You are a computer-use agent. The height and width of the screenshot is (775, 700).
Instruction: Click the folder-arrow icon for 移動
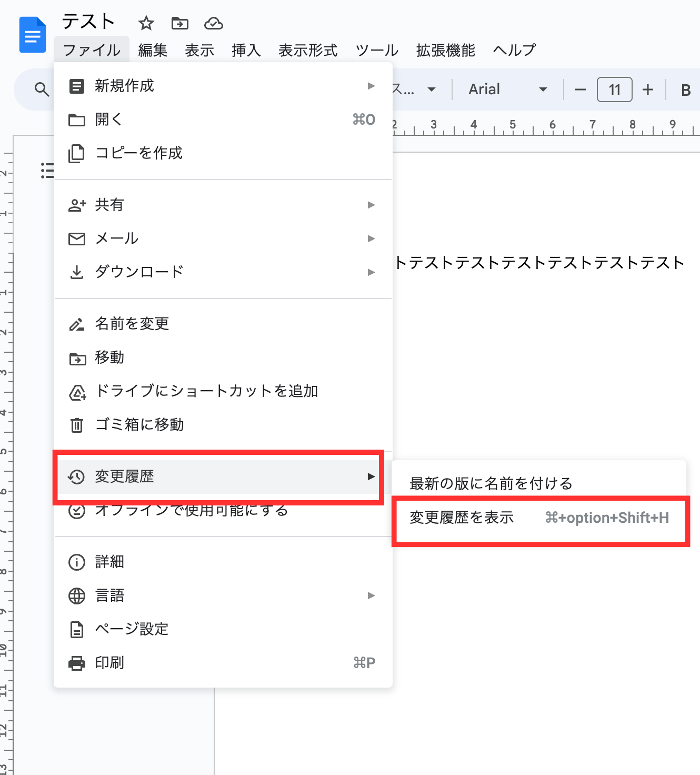click(77, 359)
